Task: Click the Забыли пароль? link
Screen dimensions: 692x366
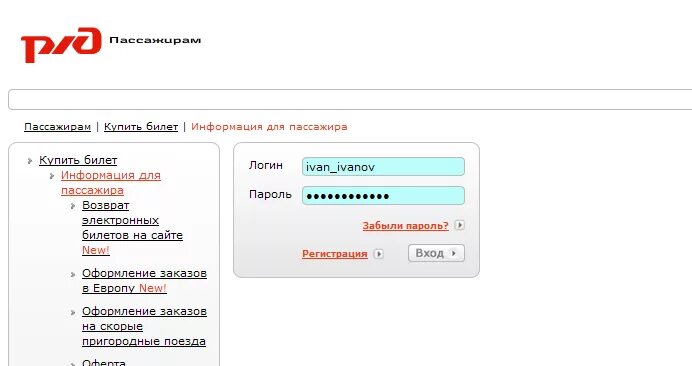Action: click(405, 226)
